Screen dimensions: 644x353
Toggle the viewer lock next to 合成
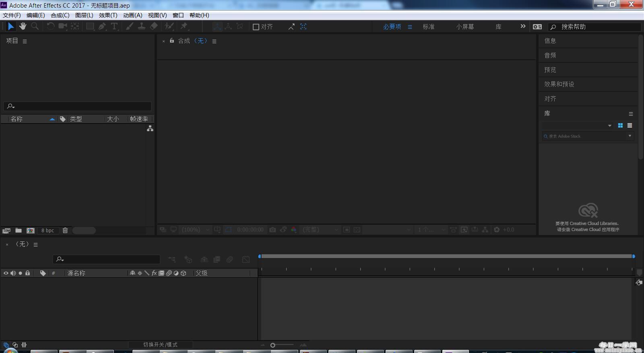point(172,41)
